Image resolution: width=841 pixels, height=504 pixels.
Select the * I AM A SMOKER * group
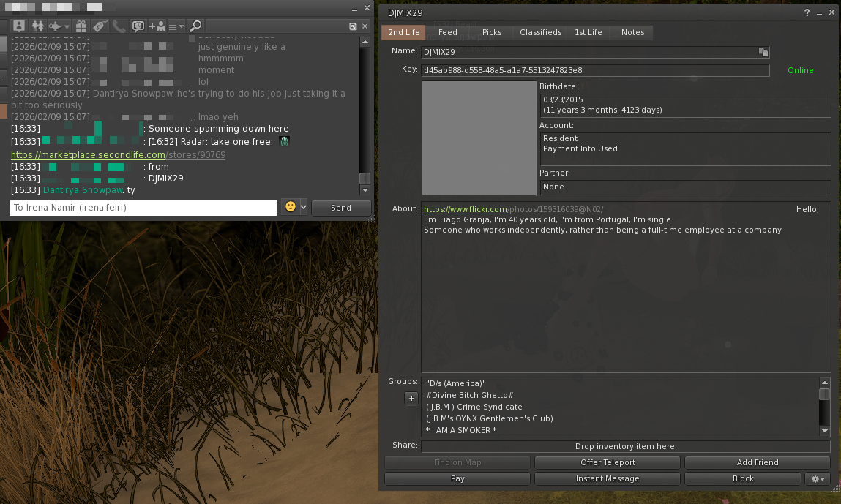(461, 430)
